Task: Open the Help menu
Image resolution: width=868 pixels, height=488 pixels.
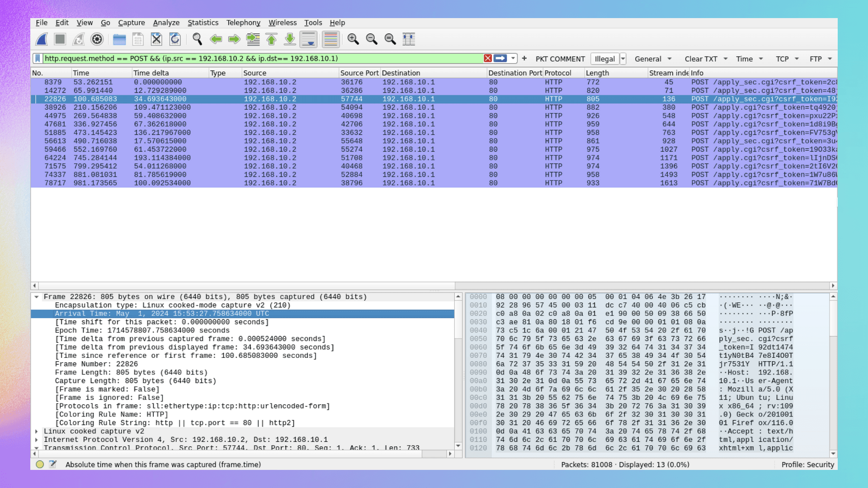Action: [337, 23]
